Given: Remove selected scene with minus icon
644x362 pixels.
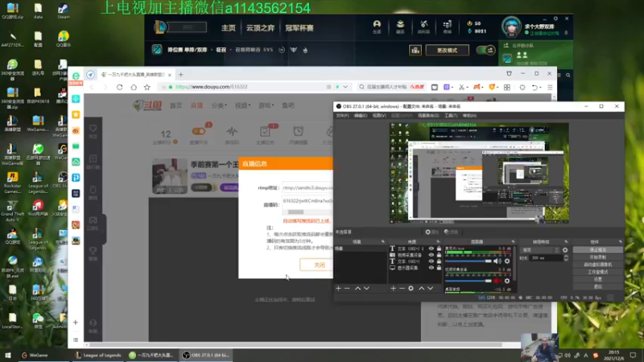Looking at the screenshot, I should pyautogui.click(x=348, y=289).
